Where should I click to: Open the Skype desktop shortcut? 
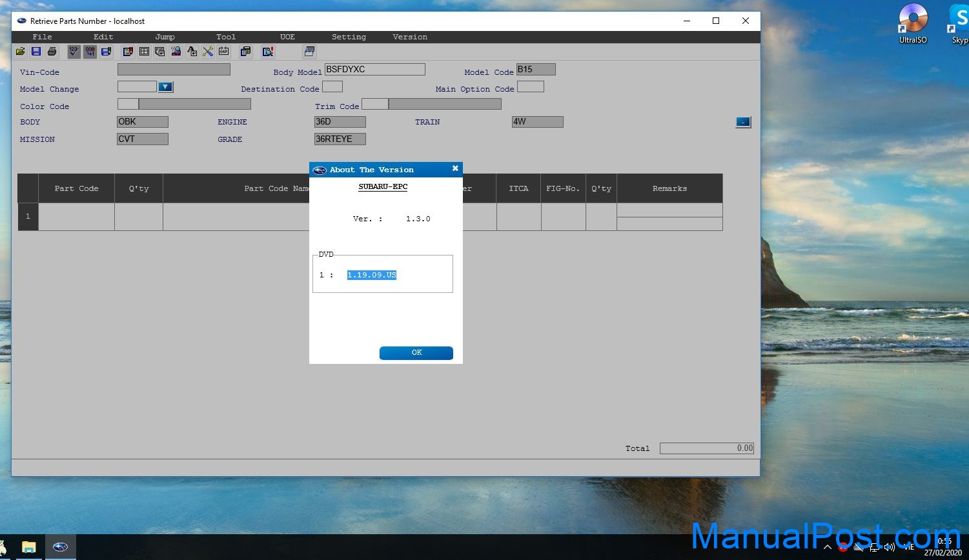959,23
